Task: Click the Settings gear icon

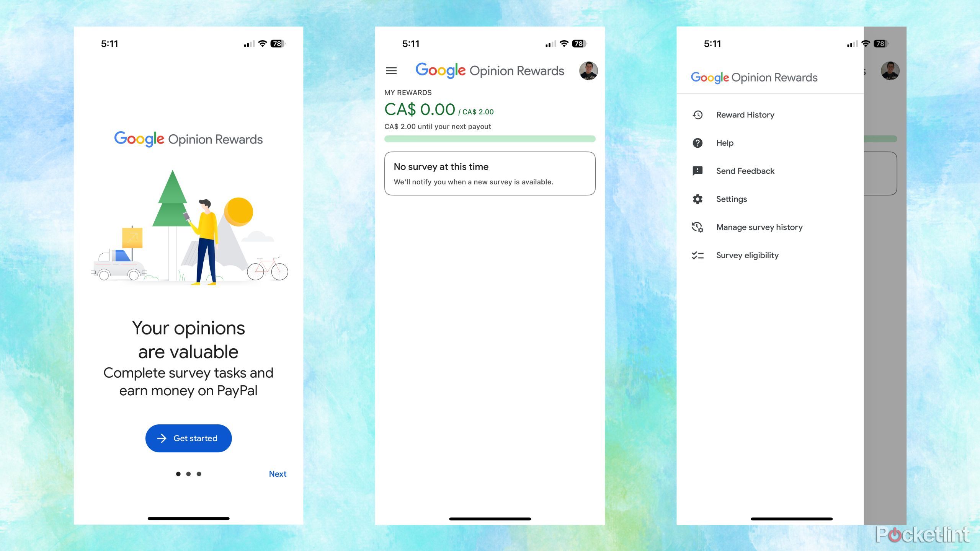Action: point(698,199)
